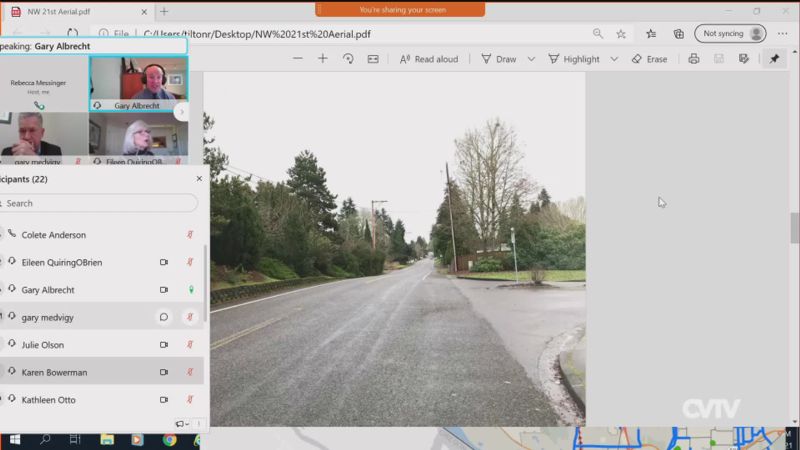Add this page to favorites
The height and width of the screenshot is (450, 800).
coord(621,33)
